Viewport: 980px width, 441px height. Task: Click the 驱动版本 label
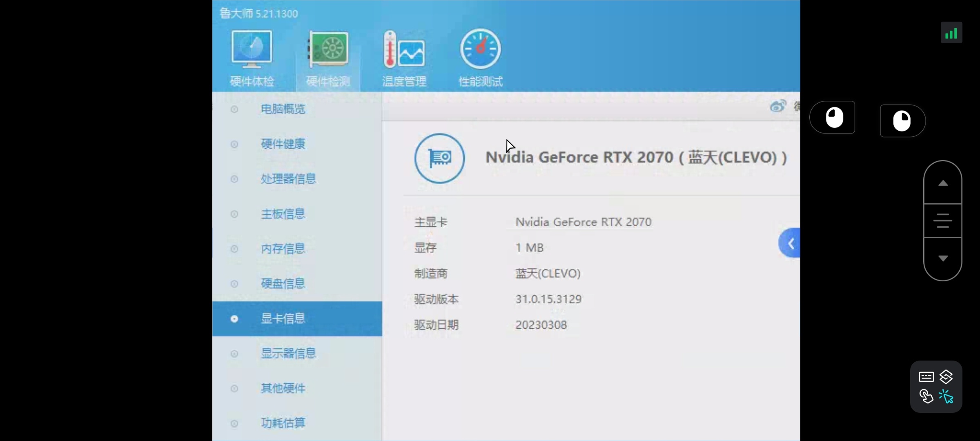tap(437, 299)
